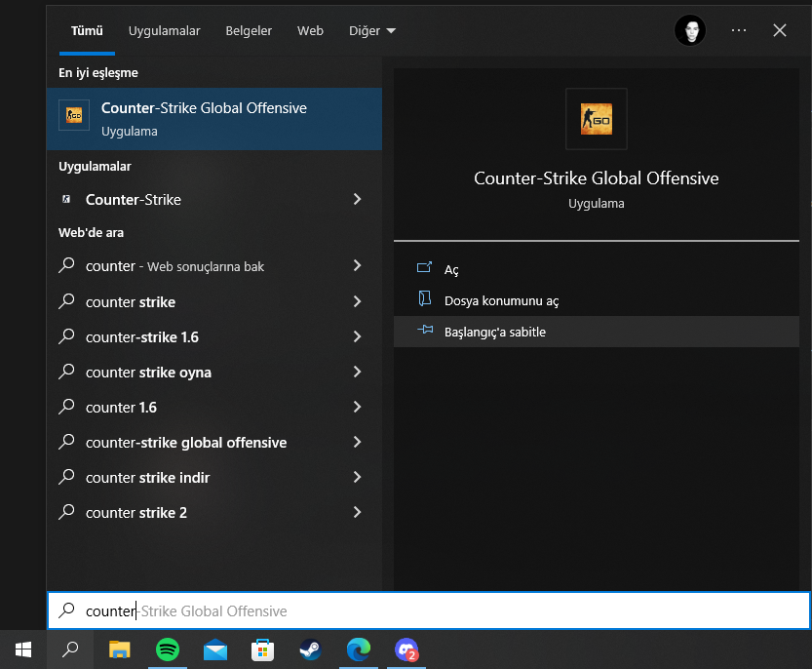
Task: Select the Web search tab
Action: pos(310,31)
